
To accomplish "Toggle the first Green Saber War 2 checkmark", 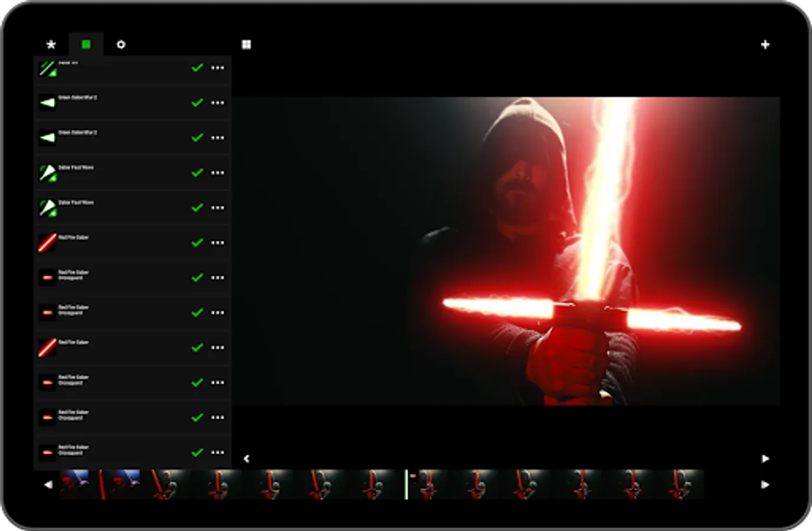I will [x=198, y=103].
